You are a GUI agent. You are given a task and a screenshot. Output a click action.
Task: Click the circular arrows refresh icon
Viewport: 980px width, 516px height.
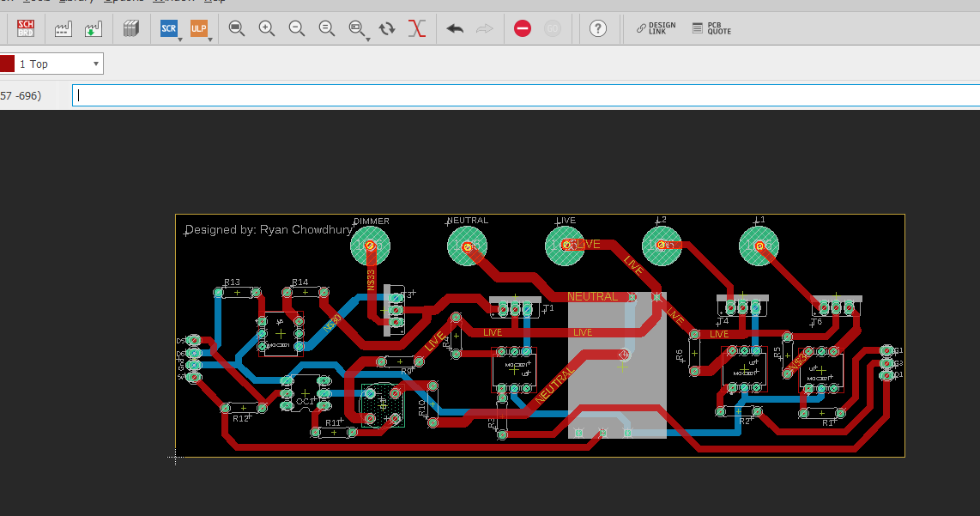click(388, 28)
